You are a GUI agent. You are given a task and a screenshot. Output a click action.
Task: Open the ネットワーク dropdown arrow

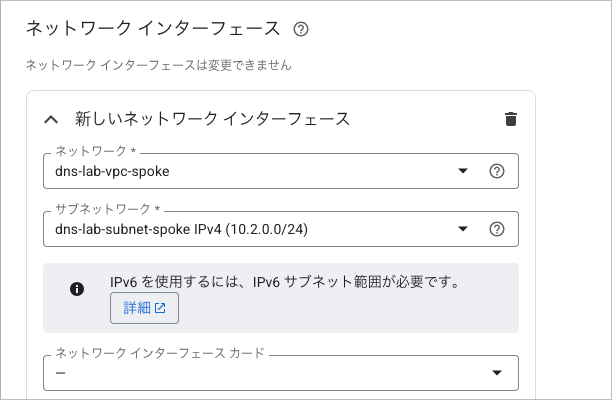[x=463, y=171]
